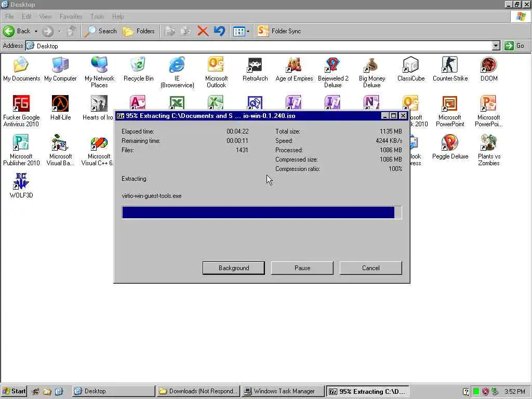Click the Start button
This screenshot has width=532, height=399.
pyautogui.click(x=14, y=391)
